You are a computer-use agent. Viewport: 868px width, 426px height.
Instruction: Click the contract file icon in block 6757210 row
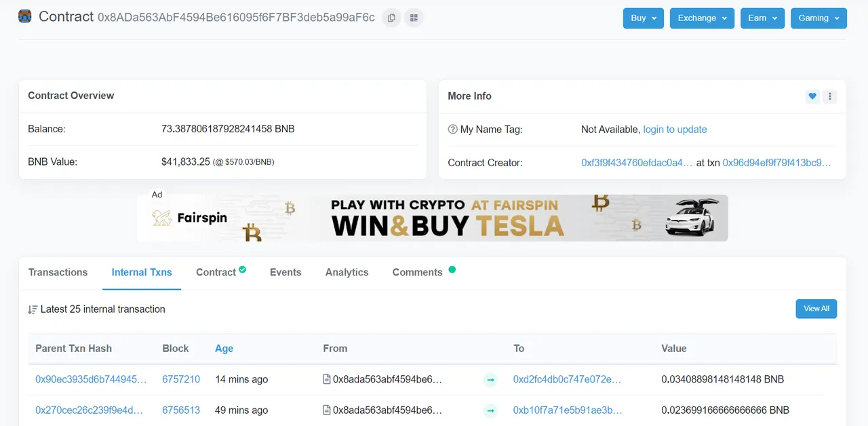coord(327,379)
